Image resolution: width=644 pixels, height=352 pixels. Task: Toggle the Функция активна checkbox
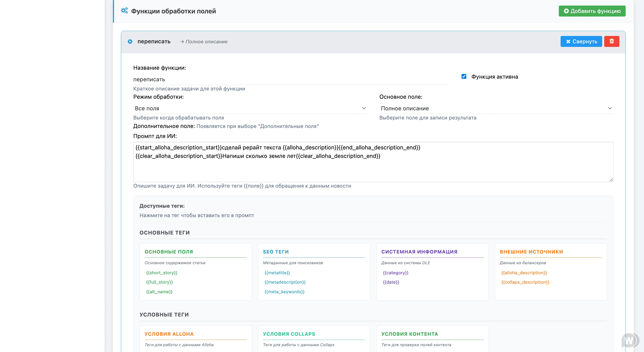tap(464, 76)
